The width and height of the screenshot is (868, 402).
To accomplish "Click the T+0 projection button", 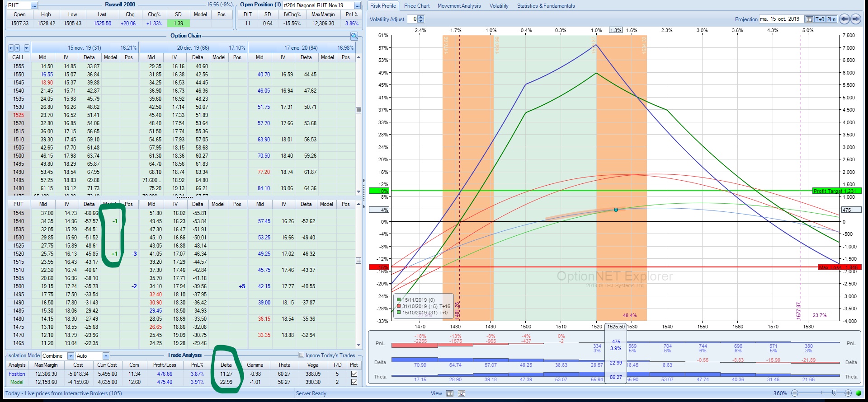I will tap(820, 19).
